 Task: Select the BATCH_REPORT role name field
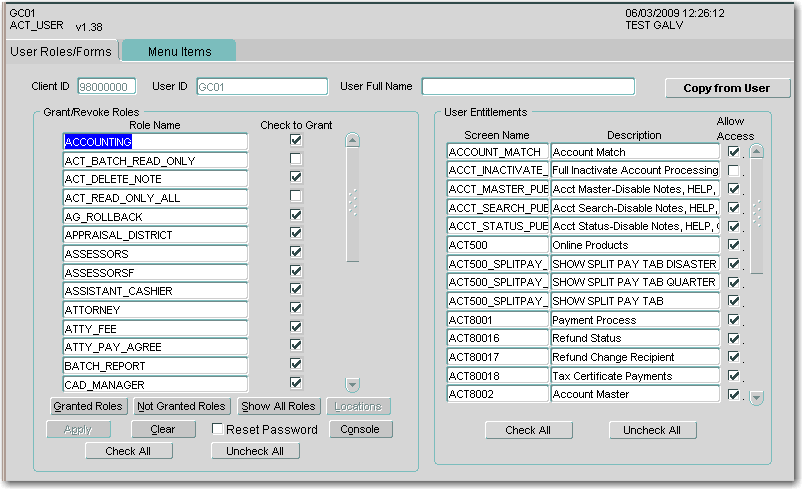pyautogui.click(x=155, y=366)
